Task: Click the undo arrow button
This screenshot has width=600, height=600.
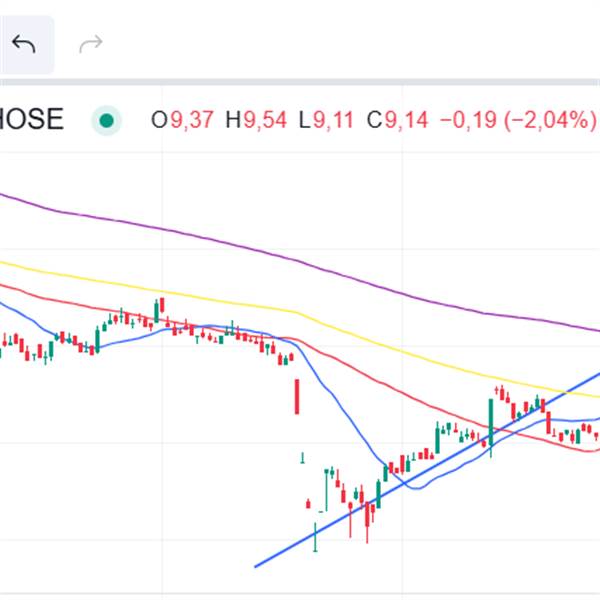Action: [24, 44]
